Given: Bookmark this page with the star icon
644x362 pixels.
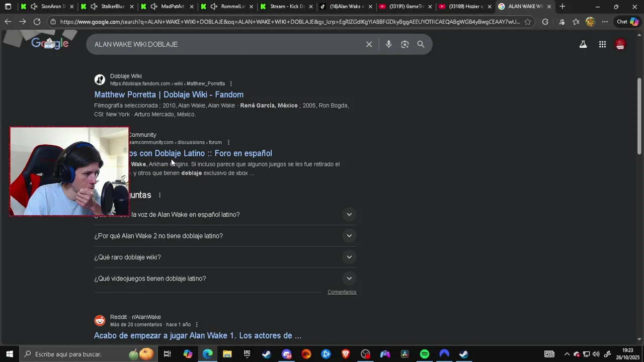Looking at the screenshot, I should (527, 22).
